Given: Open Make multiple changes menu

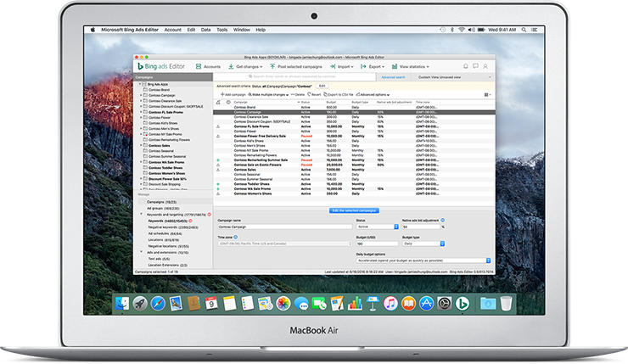Looking at the screenshot, I should point(268,94).
